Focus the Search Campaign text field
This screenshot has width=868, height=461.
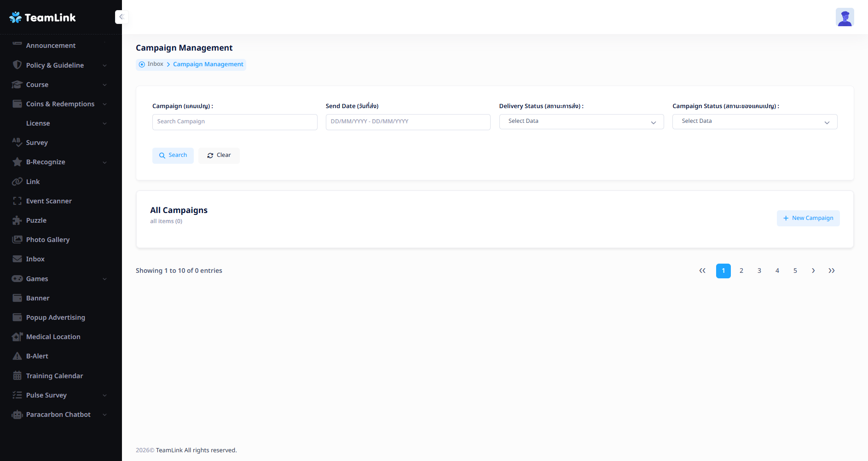234,122
